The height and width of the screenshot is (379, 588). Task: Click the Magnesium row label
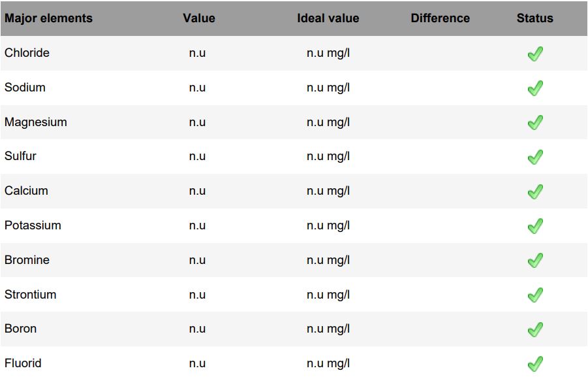click(x=36, y=122)
